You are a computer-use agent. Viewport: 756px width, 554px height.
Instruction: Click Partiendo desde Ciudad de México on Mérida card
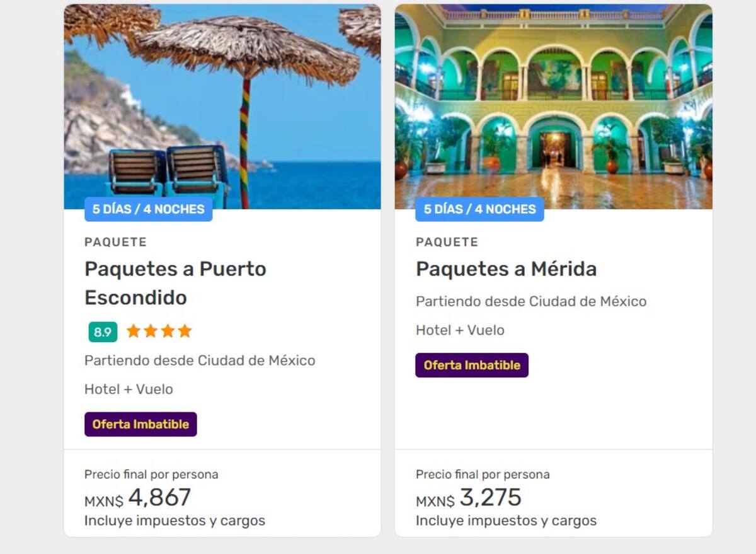coord(530,301)
